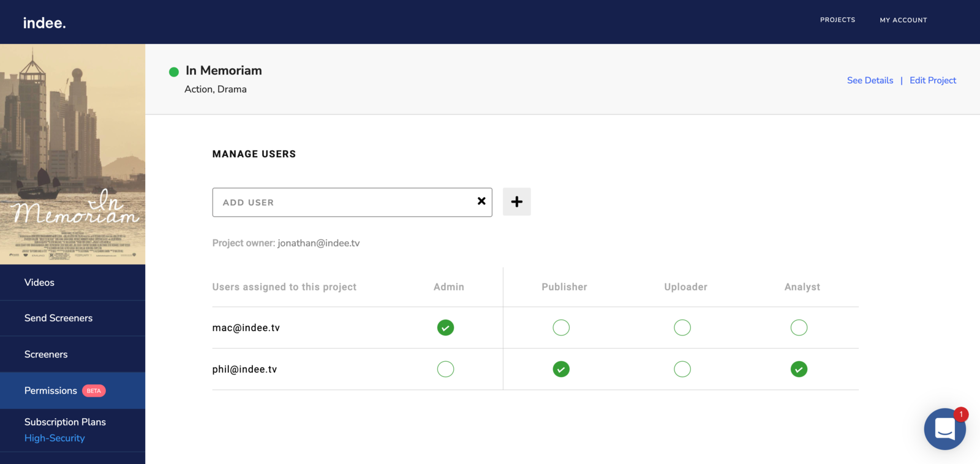Click the green project status dot
Screen dimensions: 980x464
(174, 72)
